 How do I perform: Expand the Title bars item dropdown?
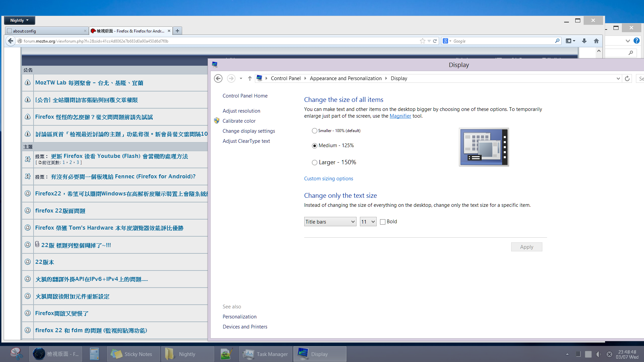(330, 222)
